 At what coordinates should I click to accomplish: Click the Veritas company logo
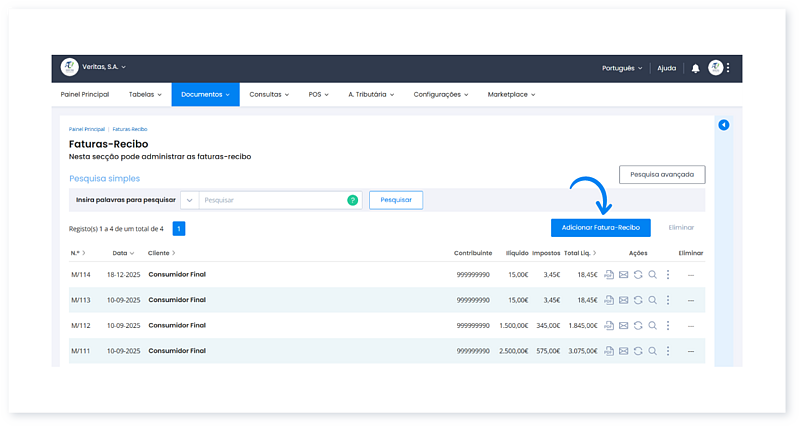point(69,68)
